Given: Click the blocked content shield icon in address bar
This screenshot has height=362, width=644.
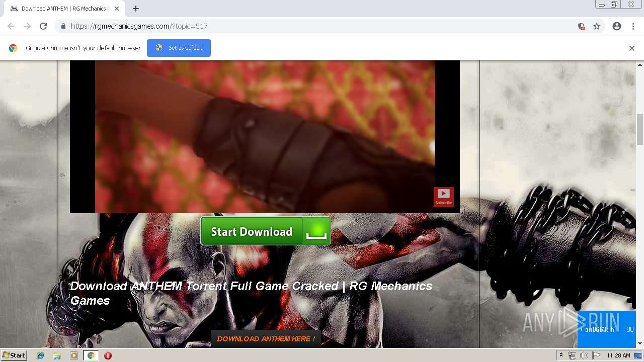Looking at the screenshot, I should pos(581,26).
